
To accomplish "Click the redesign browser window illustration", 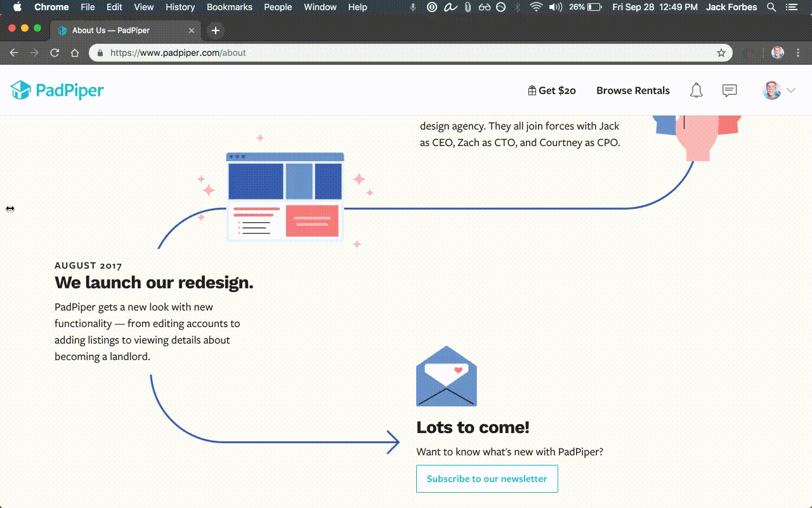I will click(285, 196).
